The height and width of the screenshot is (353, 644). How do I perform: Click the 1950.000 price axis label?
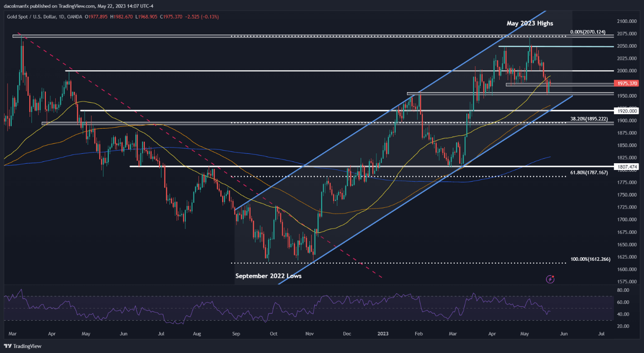[627, 96]
